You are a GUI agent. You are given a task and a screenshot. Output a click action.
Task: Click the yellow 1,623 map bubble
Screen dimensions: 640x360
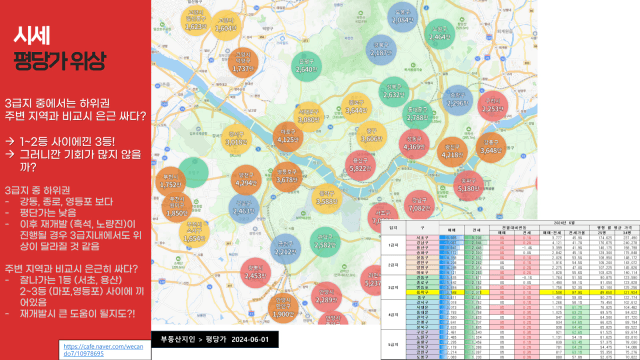pyautogui.click(x=196, y=21)
